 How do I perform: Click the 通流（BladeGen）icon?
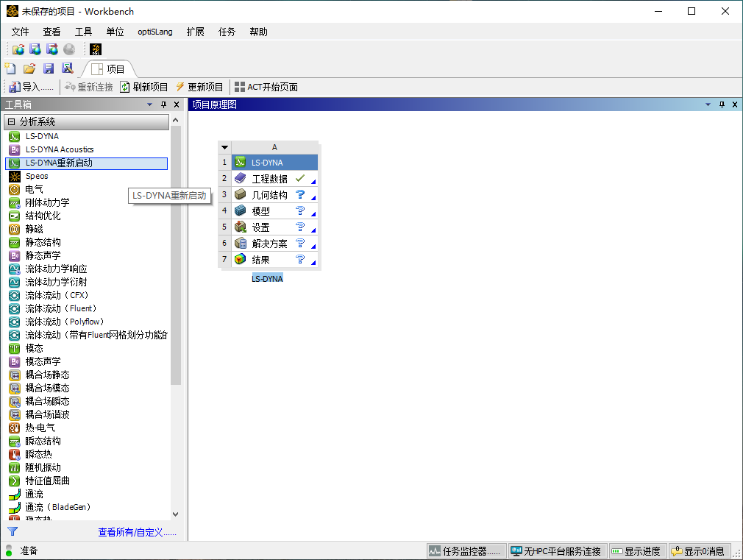tap(15, 507)
